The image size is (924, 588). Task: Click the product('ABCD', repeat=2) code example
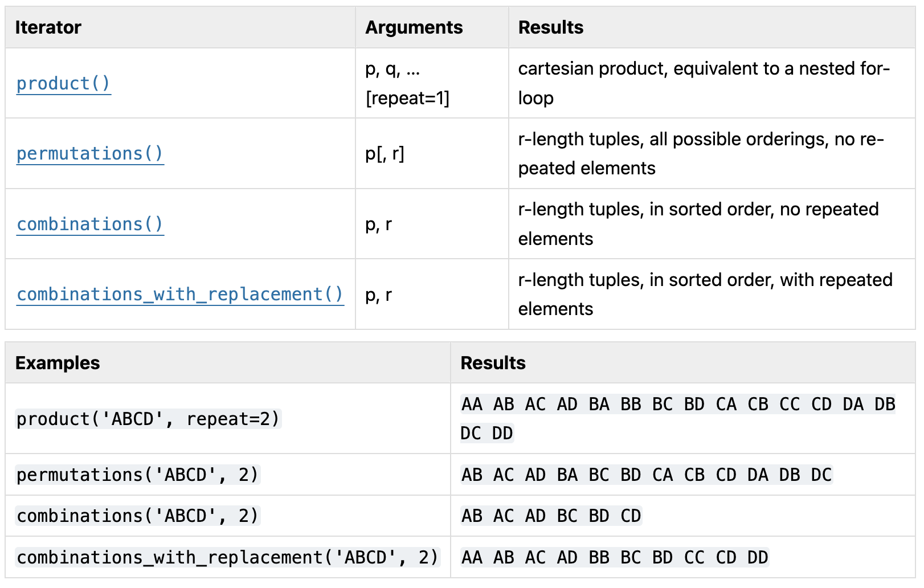coord(148,419)
